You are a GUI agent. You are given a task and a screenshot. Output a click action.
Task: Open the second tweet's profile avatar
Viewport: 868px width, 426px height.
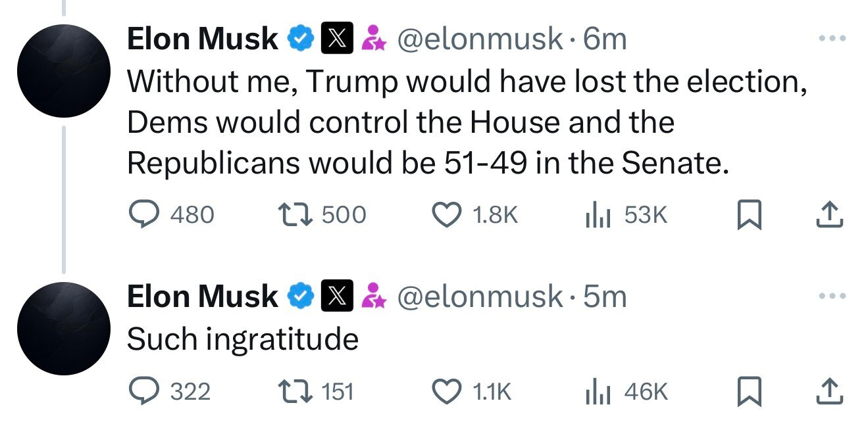[64, 329]
